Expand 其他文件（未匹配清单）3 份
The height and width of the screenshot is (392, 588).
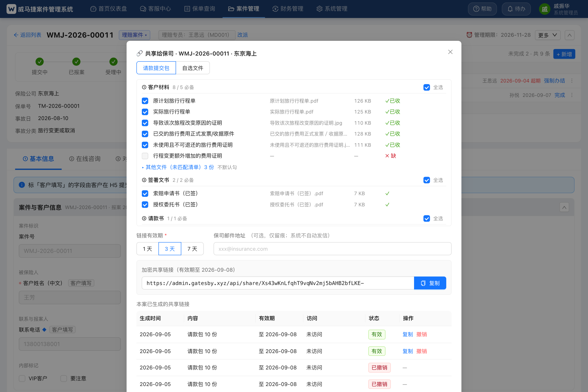coord(178,167)
